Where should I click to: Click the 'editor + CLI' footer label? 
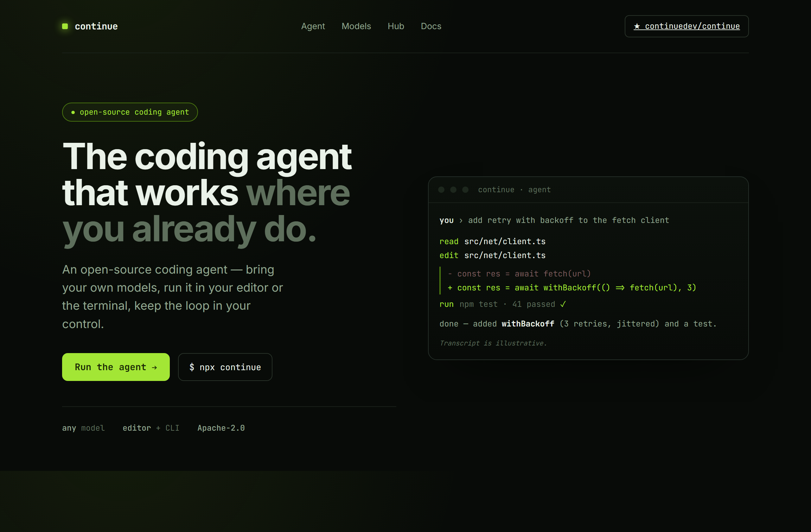coord(151,428)
